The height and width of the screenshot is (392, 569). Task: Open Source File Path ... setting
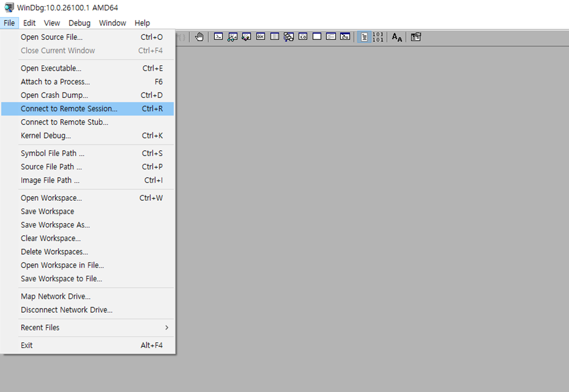[87, 166]
